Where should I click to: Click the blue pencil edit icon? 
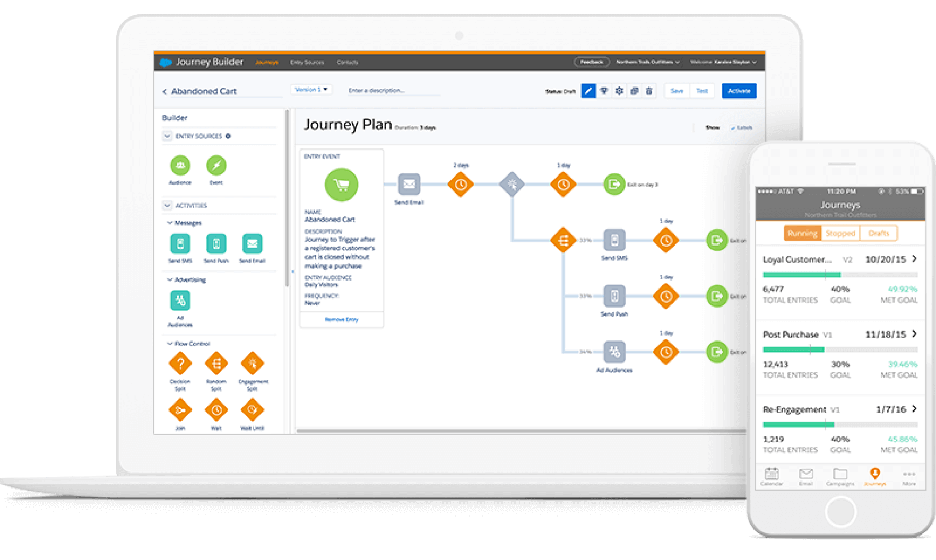[x=588, y=91]
